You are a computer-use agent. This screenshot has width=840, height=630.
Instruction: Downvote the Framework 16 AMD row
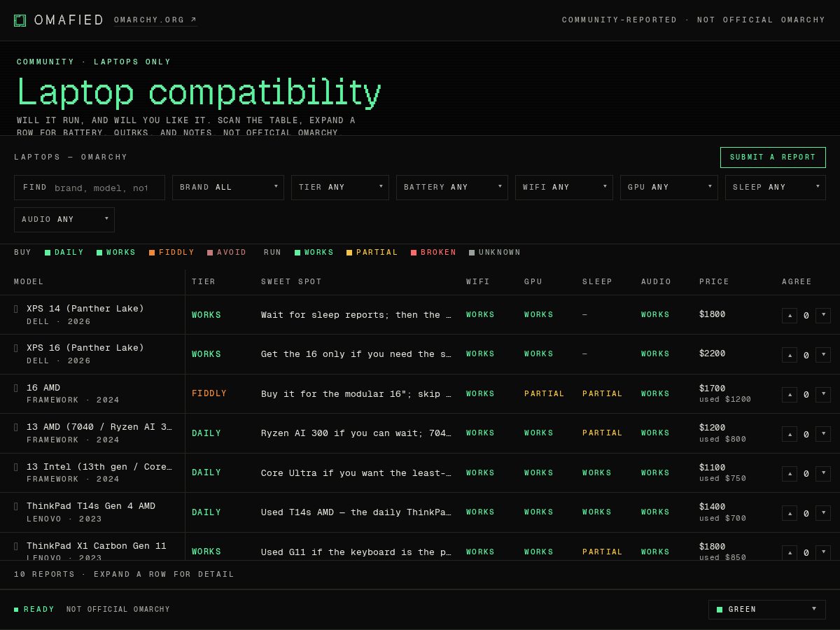point(823,395)
